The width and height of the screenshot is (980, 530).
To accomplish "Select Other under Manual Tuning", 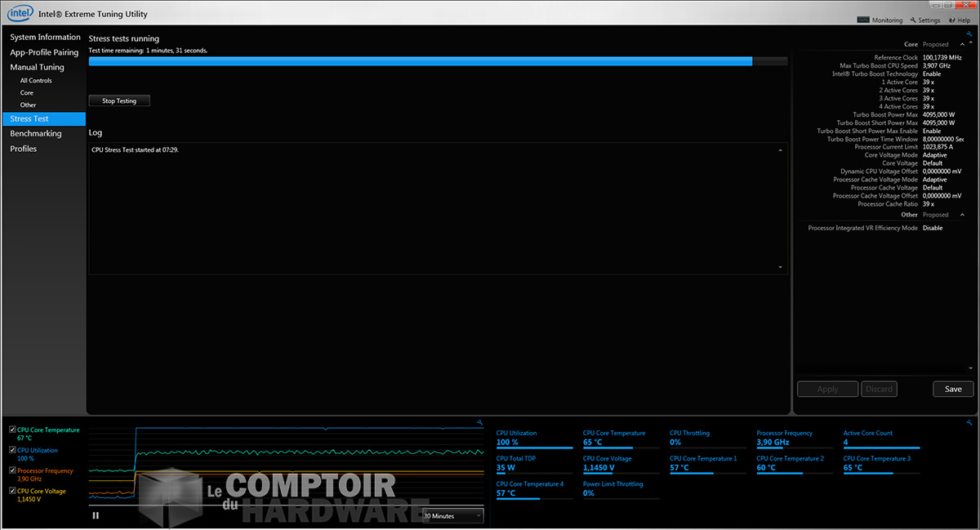I will [29, 105].
